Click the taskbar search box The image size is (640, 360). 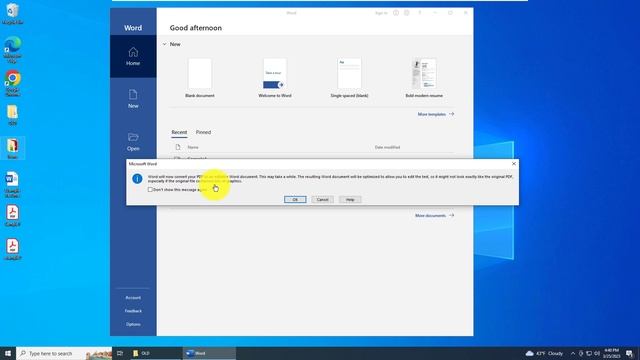[x=64, y=353]
